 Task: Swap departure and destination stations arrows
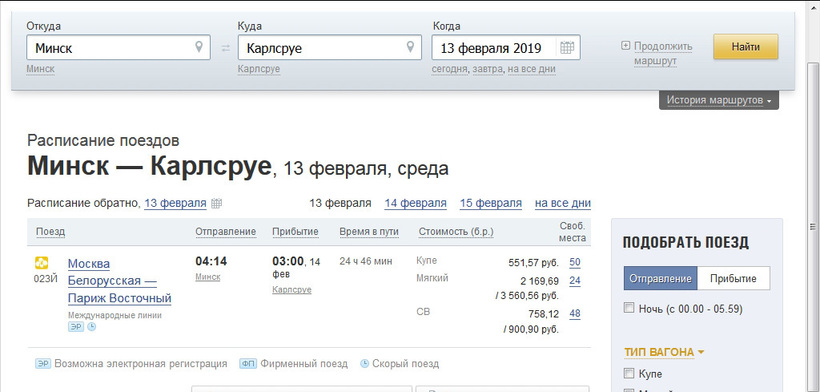(x=225, y=48)
